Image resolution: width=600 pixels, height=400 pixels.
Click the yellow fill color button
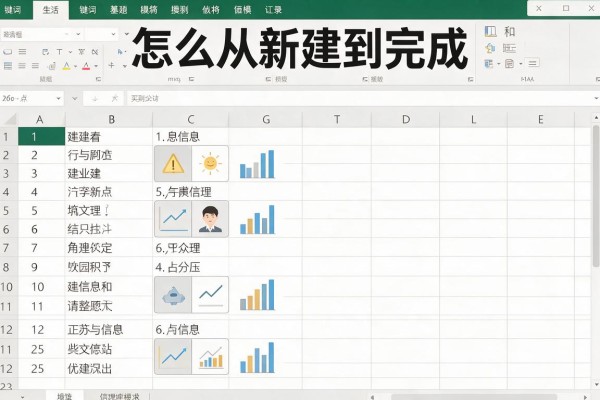click(x=67, y=66)
